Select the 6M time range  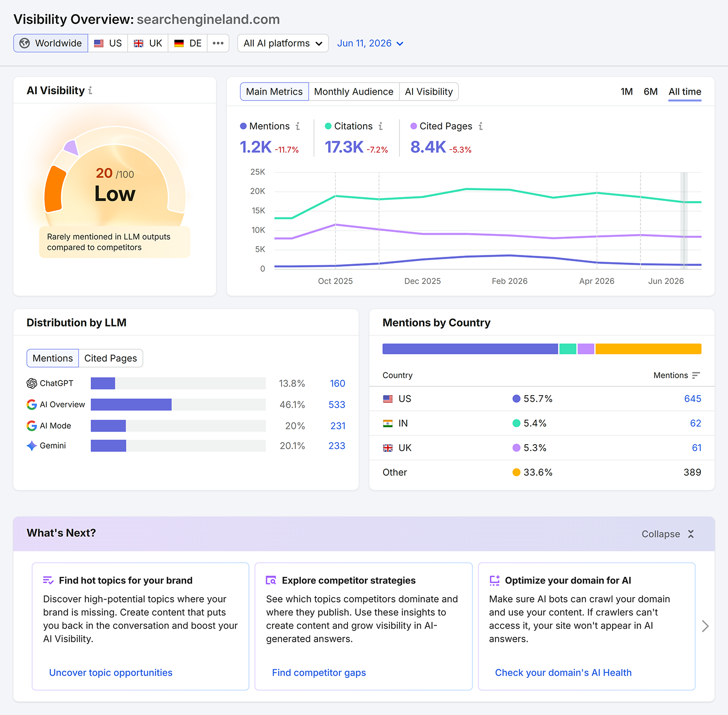650,92
